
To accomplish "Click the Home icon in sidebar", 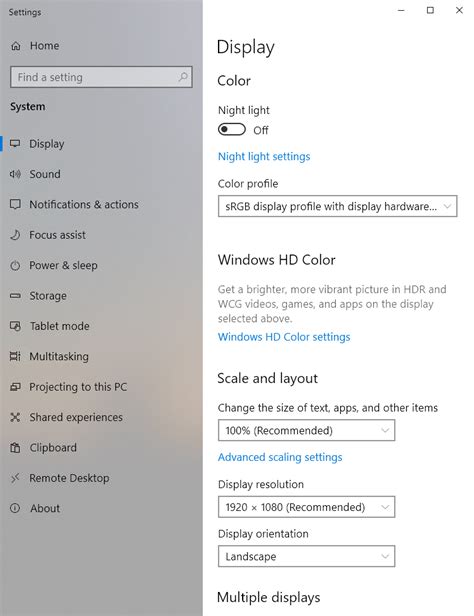I will coord(16,46).
